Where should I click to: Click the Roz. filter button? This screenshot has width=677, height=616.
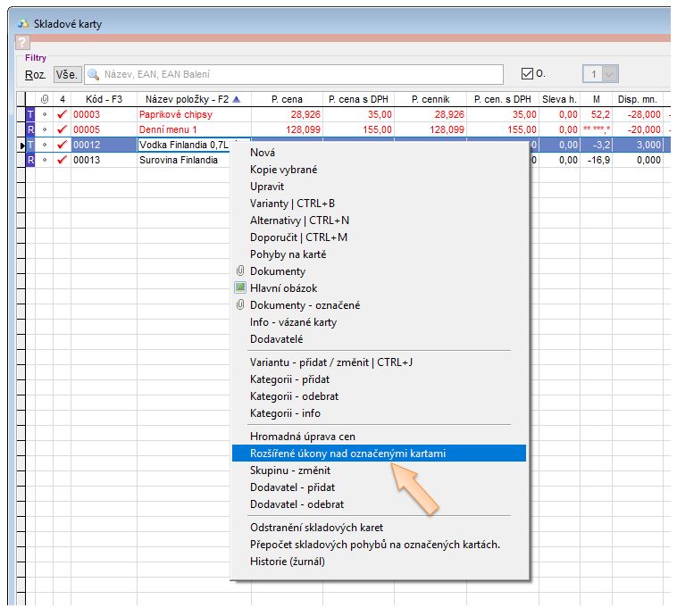[x=35, y=75]
